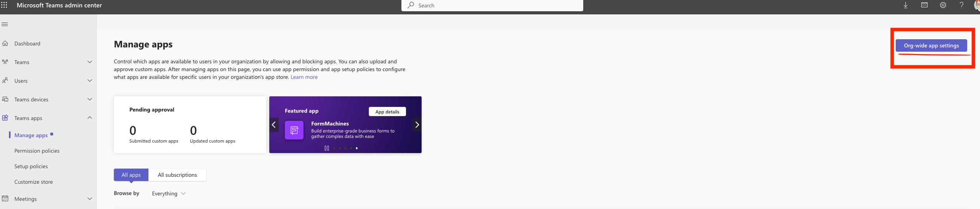The height and width of the screenshot is (209, 980).
Task: Click the search magnifier icon
Action: (411, 5)
